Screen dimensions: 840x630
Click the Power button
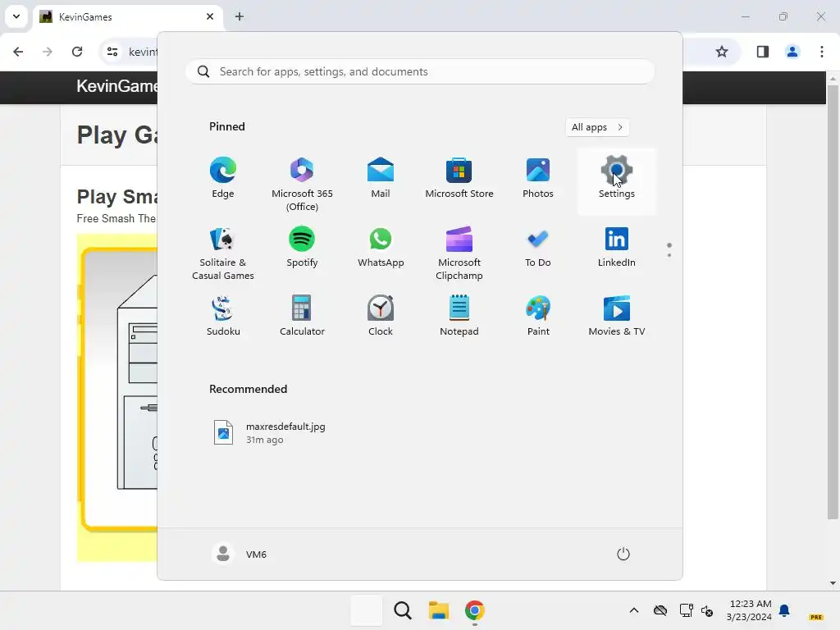[623, 554]
